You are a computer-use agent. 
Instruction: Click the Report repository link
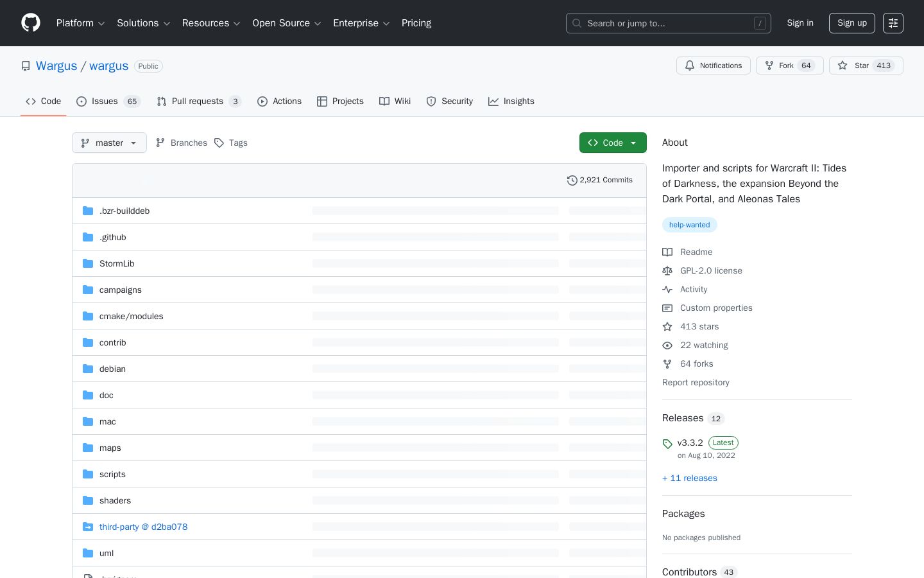coord(696,383)
